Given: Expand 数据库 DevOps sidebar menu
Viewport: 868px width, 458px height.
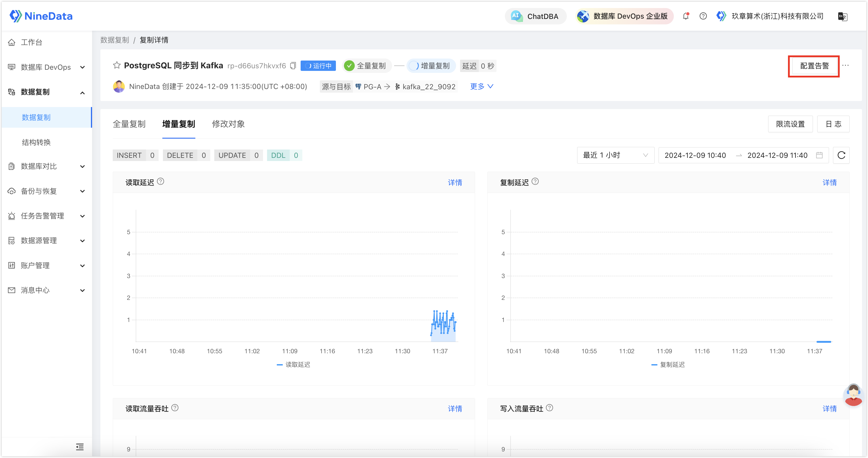Looking at the screenshot, I should point(46,67).
